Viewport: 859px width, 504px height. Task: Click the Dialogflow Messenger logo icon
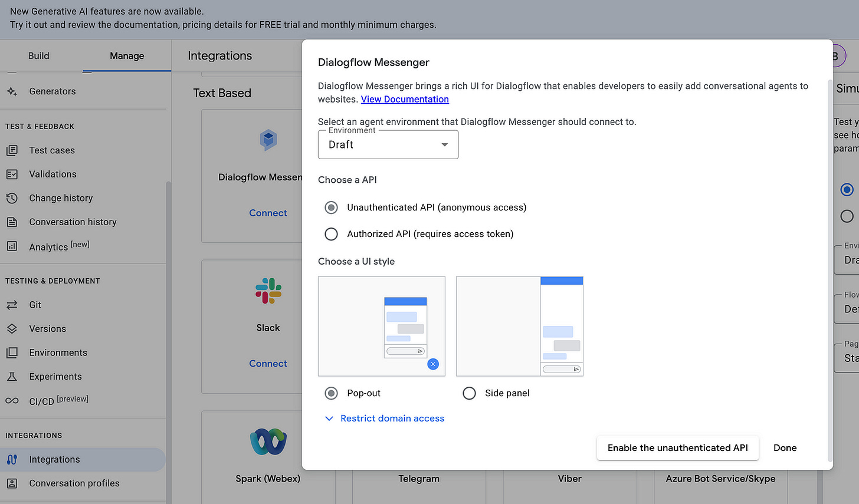268,140
